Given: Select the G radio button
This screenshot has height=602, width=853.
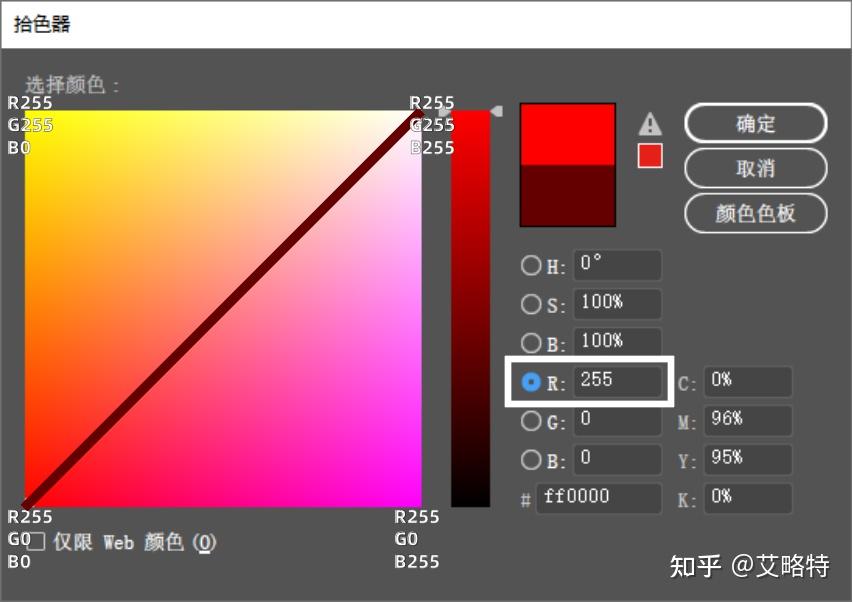Looking at the screenshot, I should 531,421.
